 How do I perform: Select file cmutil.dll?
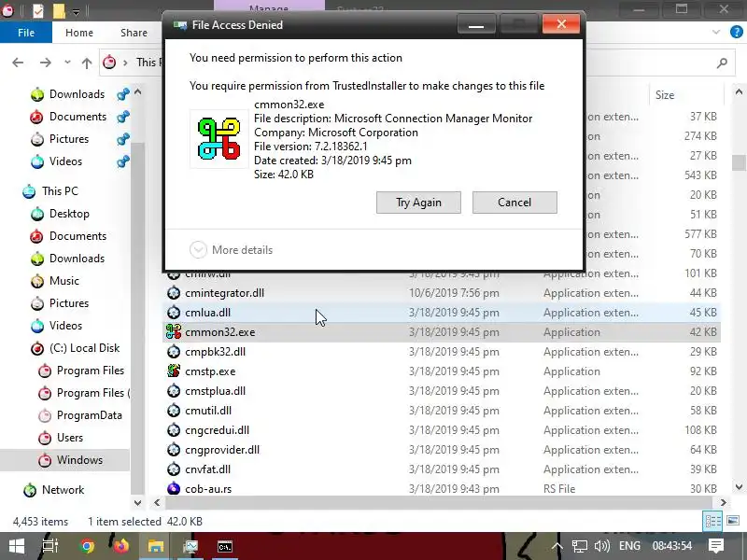tap(208, 411)
